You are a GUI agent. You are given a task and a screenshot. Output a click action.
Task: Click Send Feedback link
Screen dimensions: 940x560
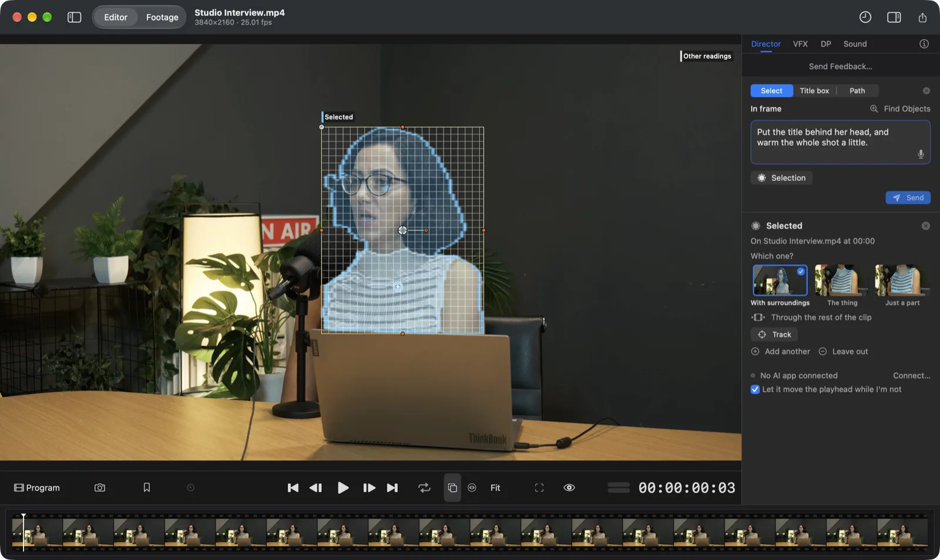pyautogui.click(x=840, y=66)
